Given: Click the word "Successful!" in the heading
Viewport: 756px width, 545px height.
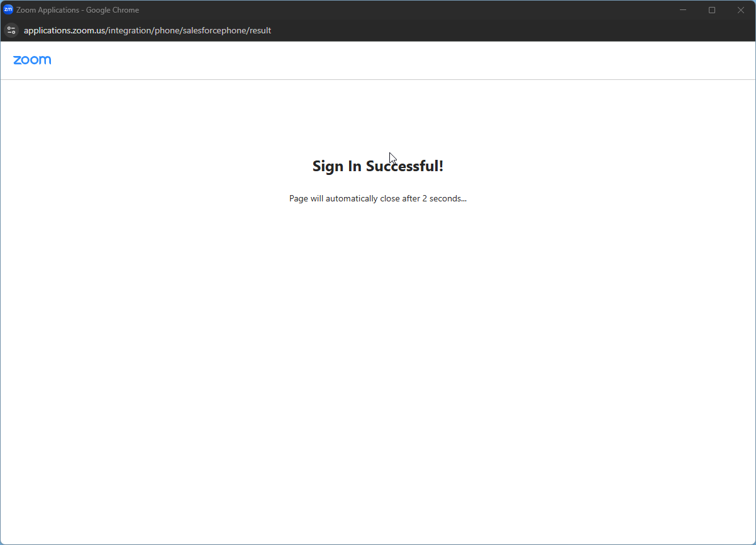Looking at the screenshot, I should 404,166.
